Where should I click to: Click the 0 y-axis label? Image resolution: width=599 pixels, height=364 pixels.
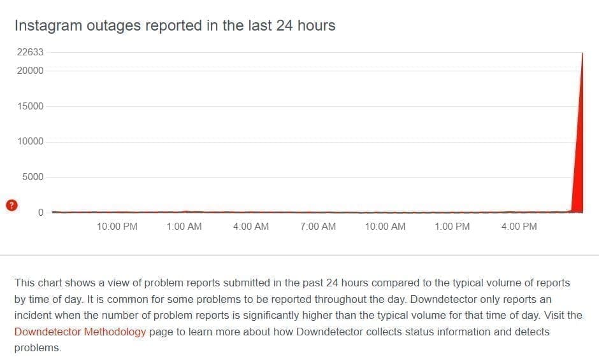click(x=41, y=213)
